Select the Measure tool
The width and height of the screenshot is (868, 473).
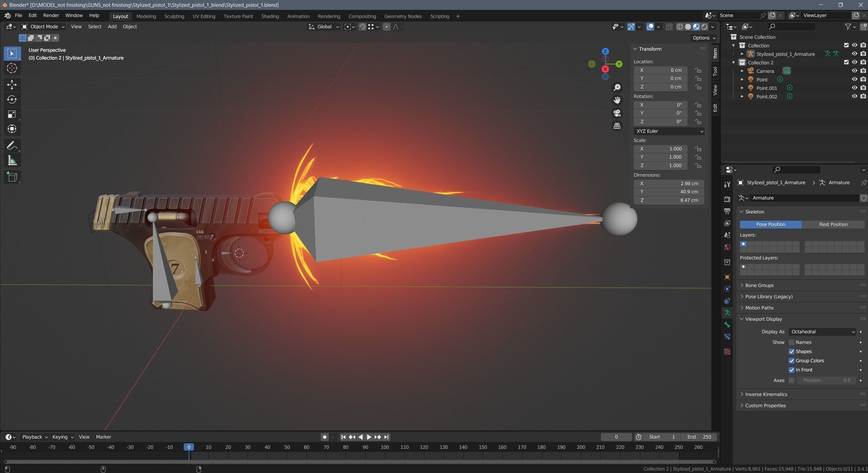(x=12, y=160)
